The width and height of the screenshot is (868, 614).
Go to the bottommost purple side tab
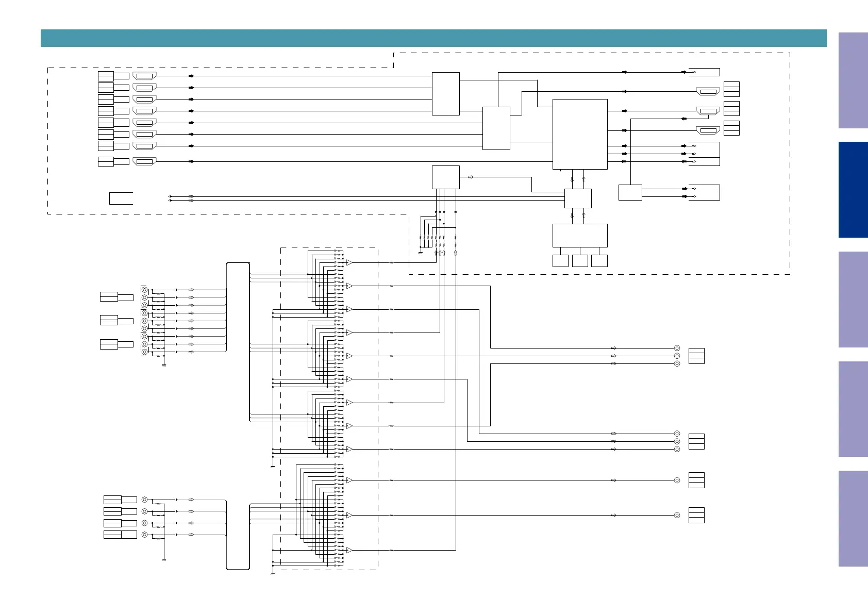pos(853,519)
